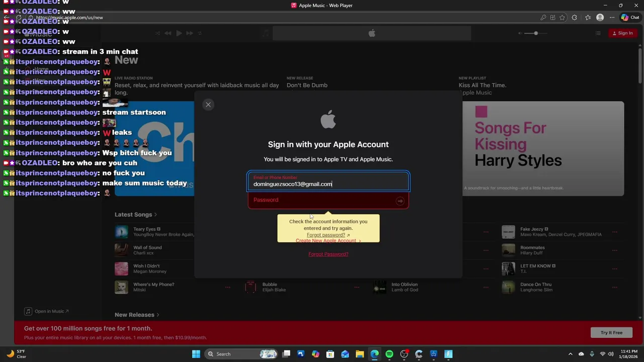Open Where's My Phone? song artwork
The height and width of the screenshot is (362, 644).
pyautogui.click(x=121, y=287)
